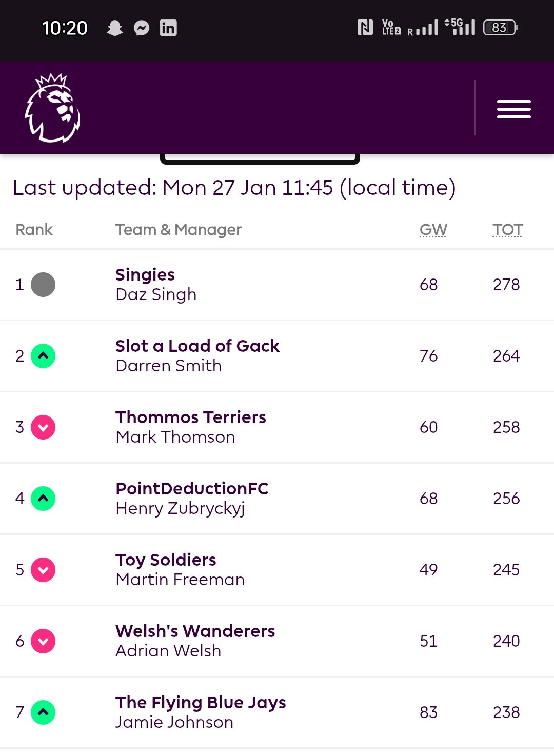Tap the TOT column header
The image size is (554, 756).
(507, 230)
